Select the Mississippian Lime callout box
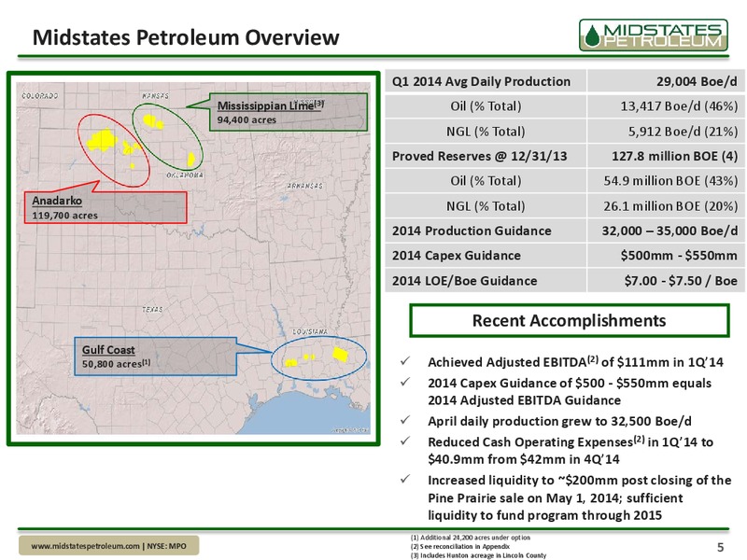 tap(289, 112)
